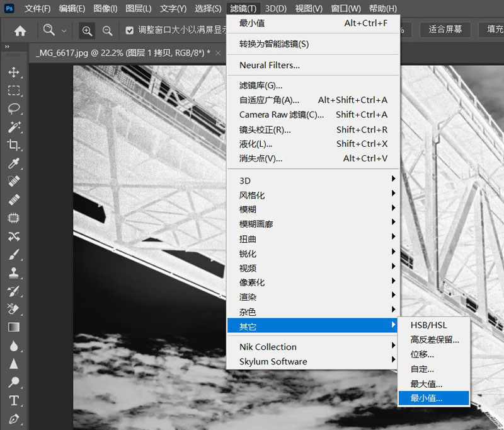Select the Spot Healing Brush tool
Screen dimensions: 504x430
[14, 182]
